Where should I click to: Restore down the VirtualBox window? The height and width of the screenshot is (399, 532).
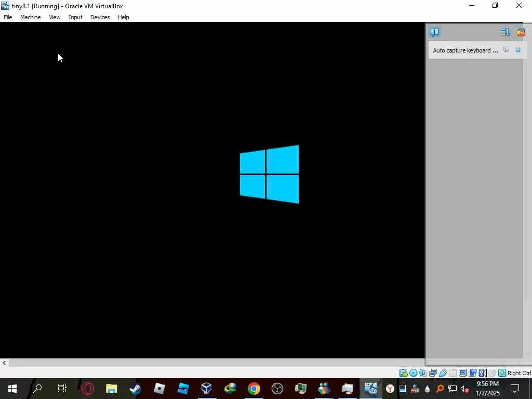pyautogui.click(x=495, y=5)
